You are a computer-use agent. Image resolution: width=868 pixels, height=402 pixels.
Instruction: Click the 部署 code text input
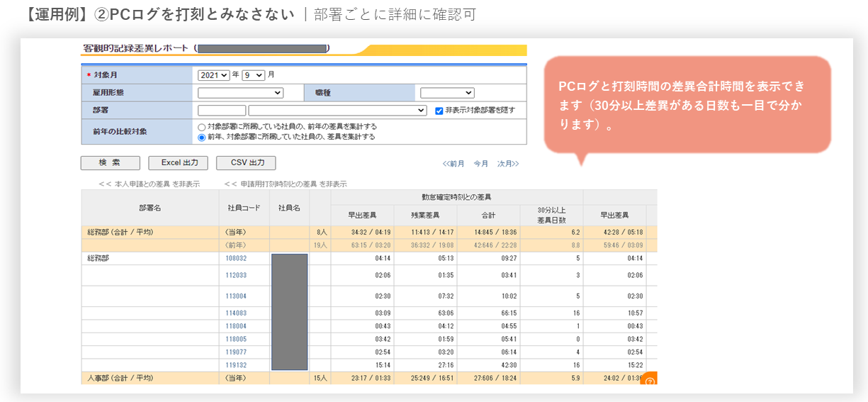(222, 111)
